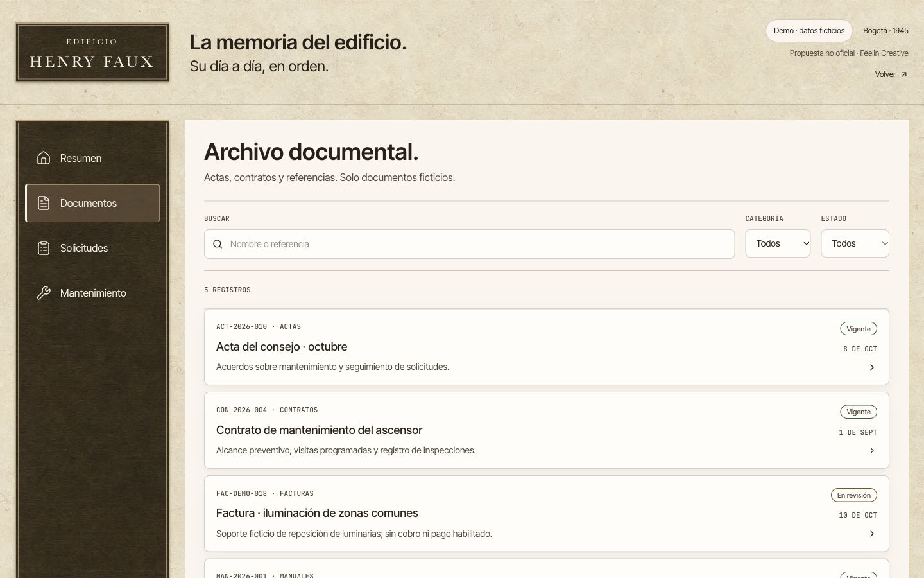This screenshot has height=578, width=924.
Task: Select Documentos in the sidebar
Action: [92, 203]
